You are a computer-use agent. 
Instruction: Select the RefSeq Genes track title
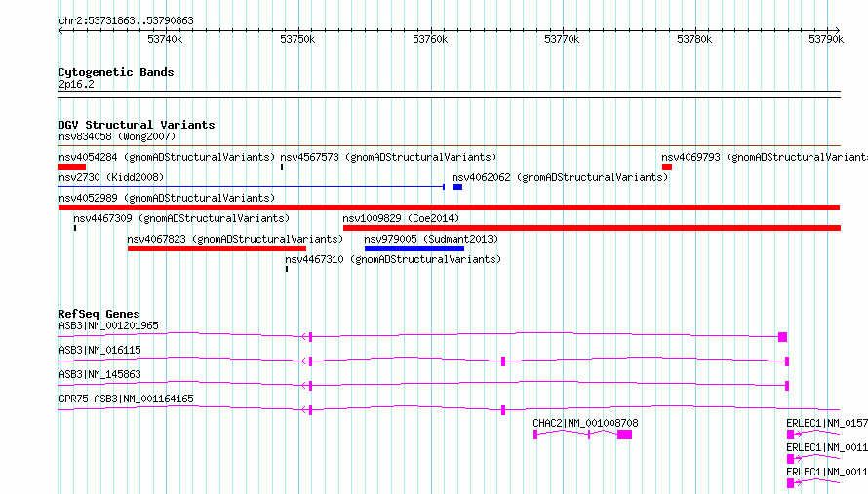(x=99, y=314)
